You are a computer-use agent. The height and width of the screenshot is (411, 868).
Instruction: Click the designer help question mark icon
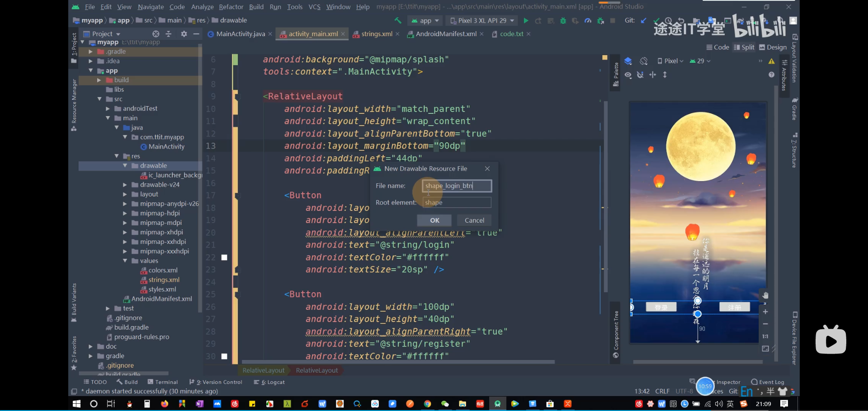[772, 75]
